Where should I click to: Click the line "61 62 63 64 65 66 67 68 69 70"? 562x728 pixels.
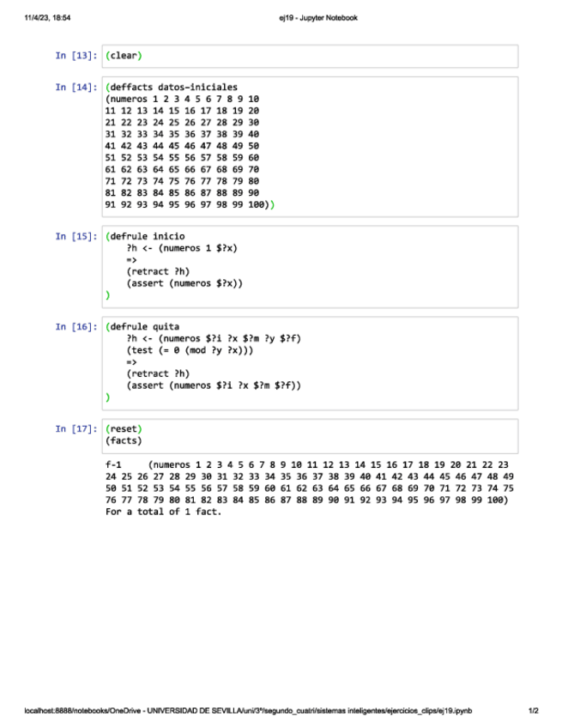182,169
